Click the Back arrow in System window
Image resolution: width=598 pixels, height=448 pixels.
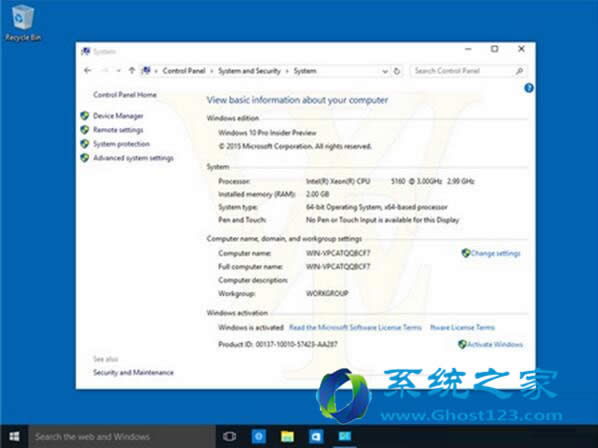[87, 71]
